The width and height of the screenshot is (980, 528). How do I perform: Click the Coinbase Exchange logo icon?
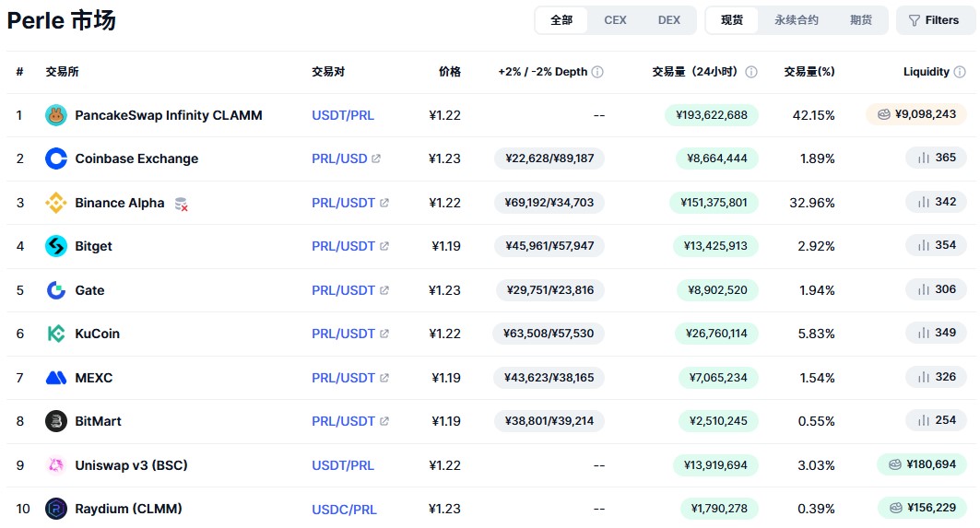pos(56,158)
